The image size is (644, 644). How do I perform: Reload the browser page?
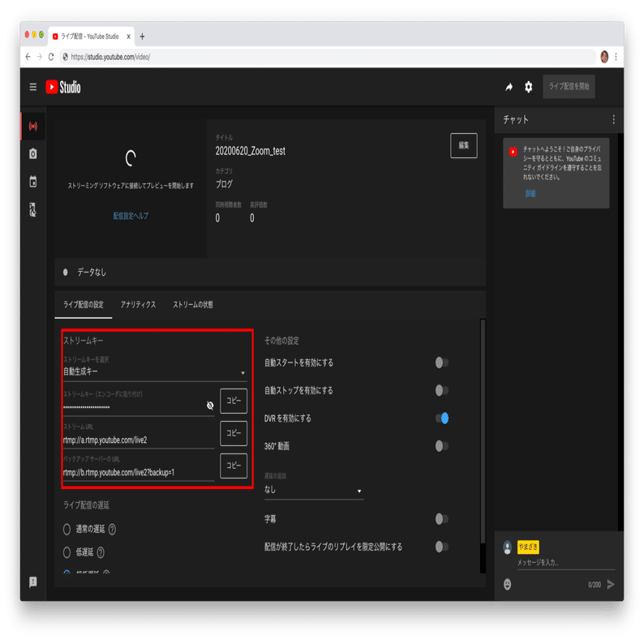click(x=51, y=57)
